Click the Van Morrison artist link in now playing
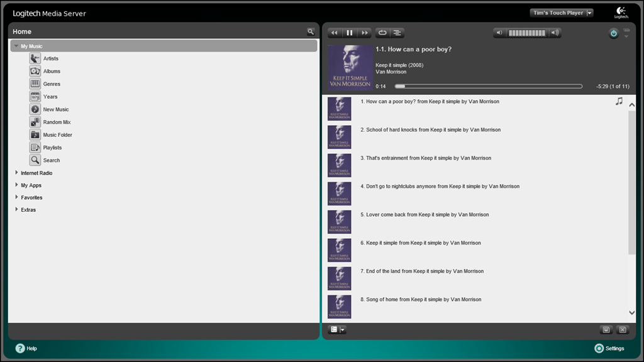 coord(391,72)
